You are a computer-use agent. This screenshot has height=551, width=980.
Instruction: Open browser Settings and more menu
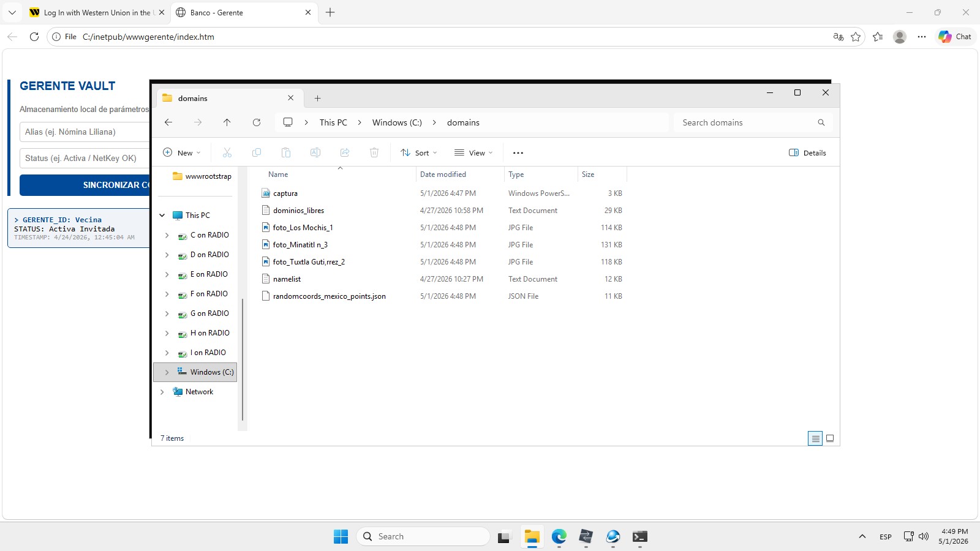[922, 37]
